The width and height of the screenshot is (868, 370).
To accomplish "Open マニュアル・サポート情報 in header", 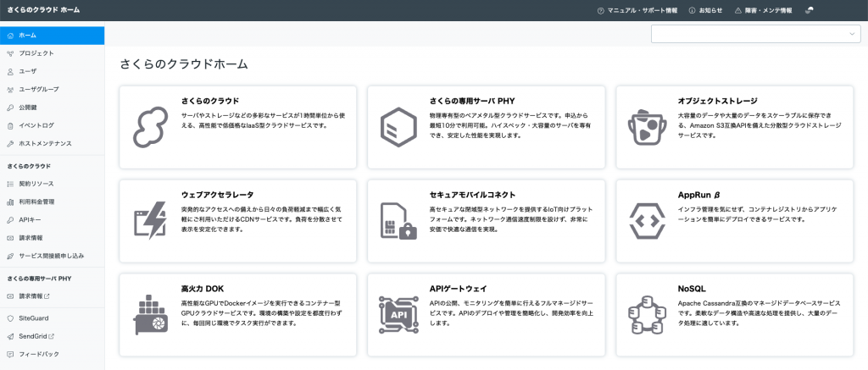I will pyautogui.click(x=637, y=10).
